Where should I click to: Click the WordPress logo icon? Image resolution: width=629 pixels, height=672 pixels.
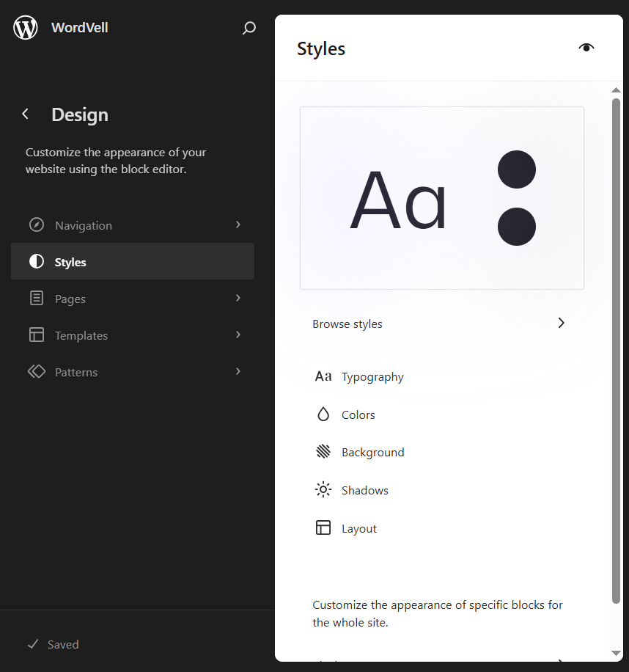(26, 28)
